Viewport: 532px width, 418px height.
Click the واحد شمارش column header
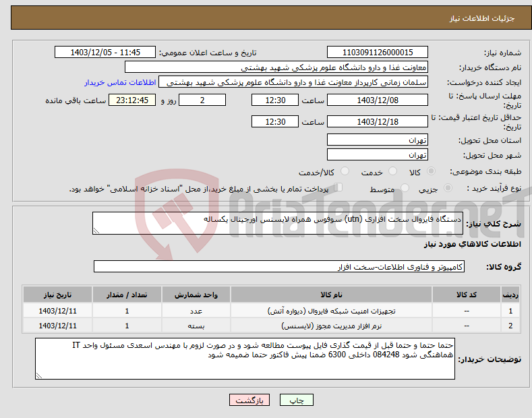tap(196, 295)
